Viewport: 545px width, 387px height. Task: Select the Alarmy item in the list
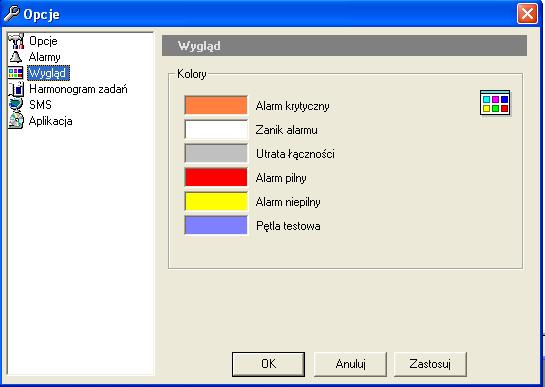pos(44,57)
